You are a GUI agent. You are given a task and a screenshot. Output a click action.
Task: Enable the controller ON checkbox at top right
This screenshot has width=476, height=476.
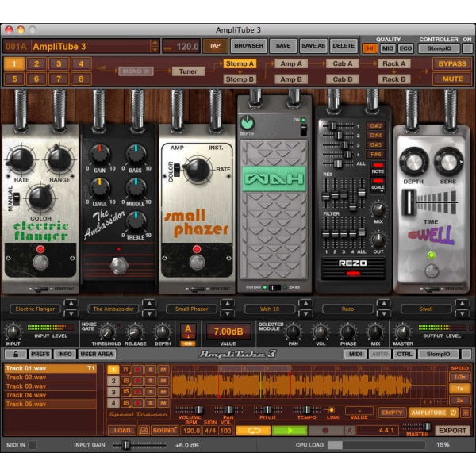tap(467, 48)
